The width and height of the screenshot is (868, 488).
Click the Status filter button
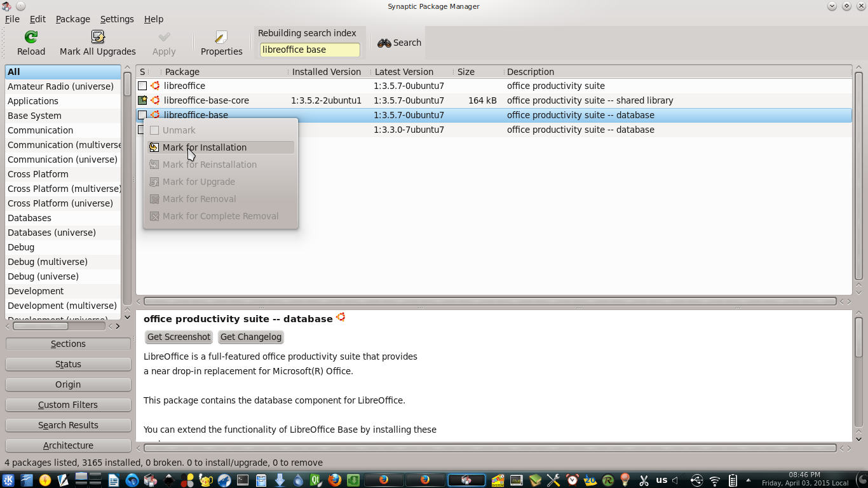(68, 364)
